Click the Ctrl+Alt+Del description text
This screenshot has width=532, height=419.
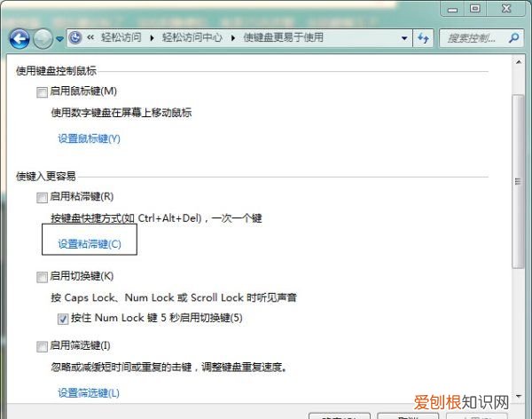156,218
